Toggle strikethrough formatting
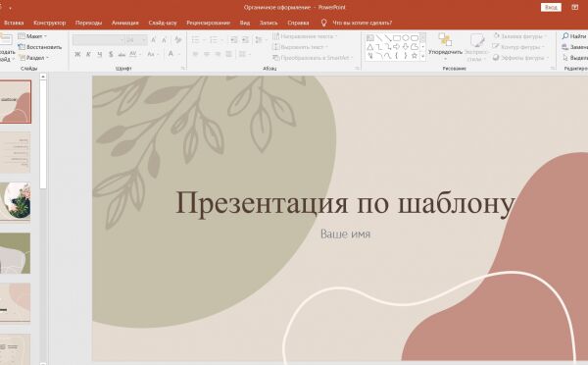The height and width of the screenshot is (365, 588). point(122,54)
